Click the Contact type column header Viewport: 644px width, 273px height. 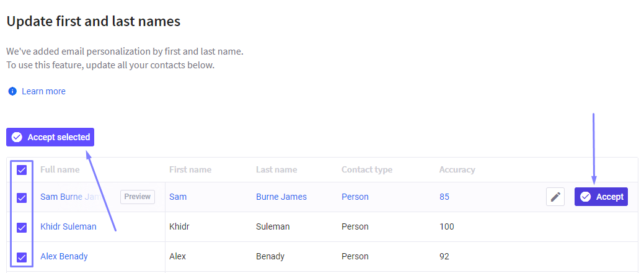tap(367, 170)
